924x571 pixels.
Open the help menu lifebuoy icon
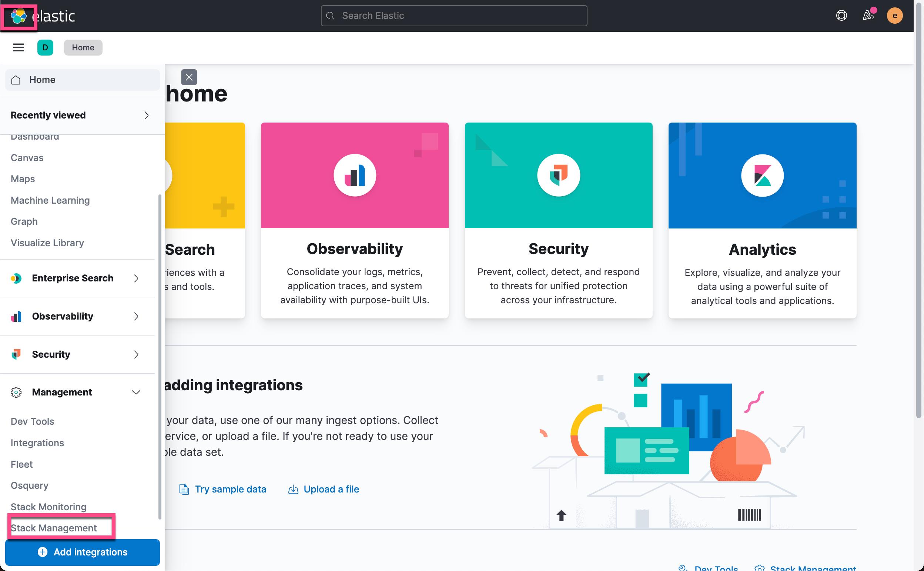point(841,16)
